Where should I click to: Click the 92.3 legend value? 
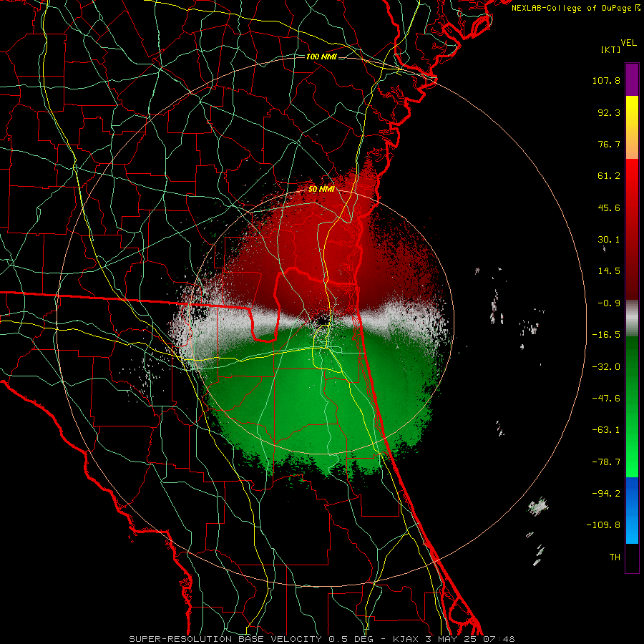[x=609, y=112]
